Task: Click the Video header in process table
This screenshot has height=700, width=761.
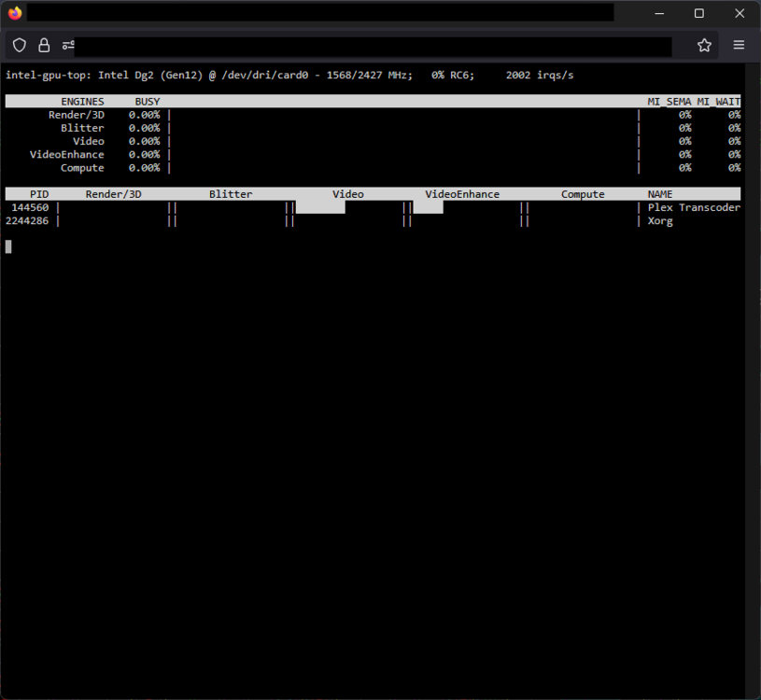Action: pyautogui.click(x=348, y=194)
